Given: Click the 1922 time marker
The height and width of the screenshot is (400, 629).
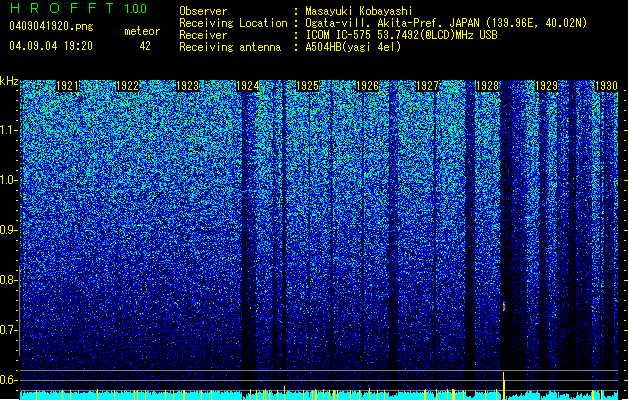Looking at the screenshot, I should [x=127, y=86].
